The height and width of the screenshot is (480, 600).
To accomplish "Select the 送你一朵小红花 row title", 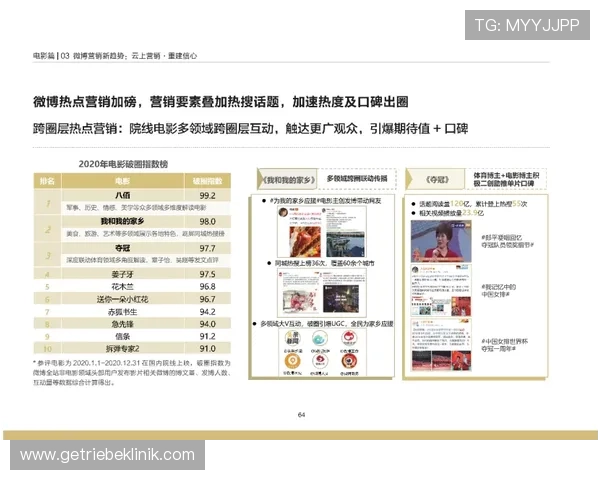I will pyautogui.click(x=122, y=299).
